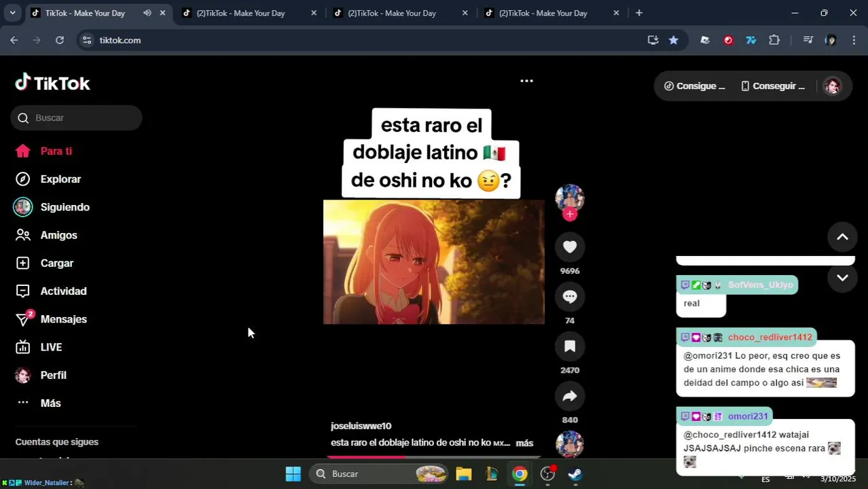Click Cuentas que sigues heading
Screen dimensions: 868x489
pos(57,442)
